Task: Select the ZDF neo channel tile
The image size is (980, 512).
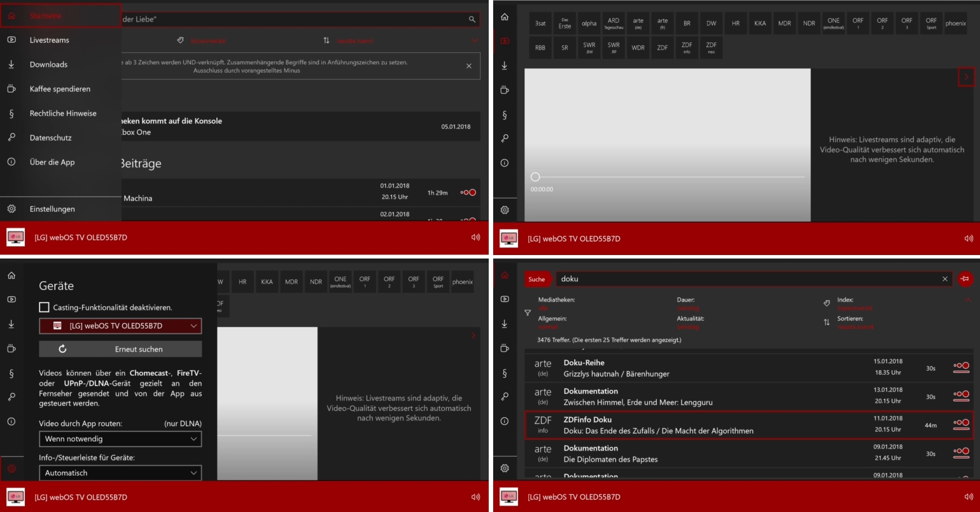Action: tap(711, 48)
